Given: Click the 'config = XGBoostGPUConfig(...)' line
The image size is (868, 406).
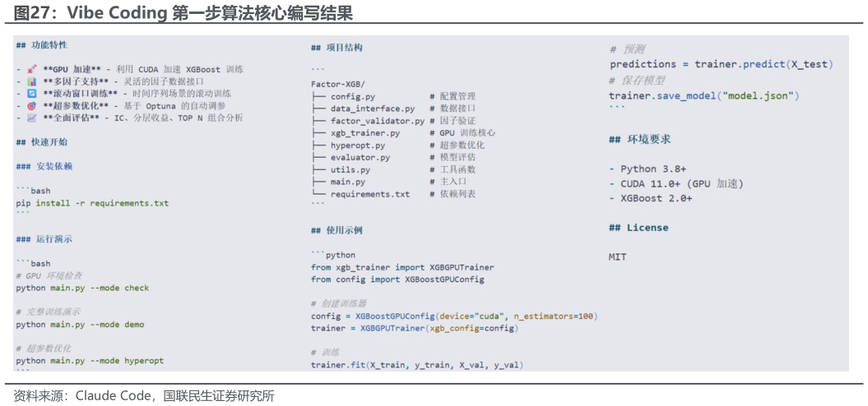Looking at the screenshot, I should pos(454,316).
